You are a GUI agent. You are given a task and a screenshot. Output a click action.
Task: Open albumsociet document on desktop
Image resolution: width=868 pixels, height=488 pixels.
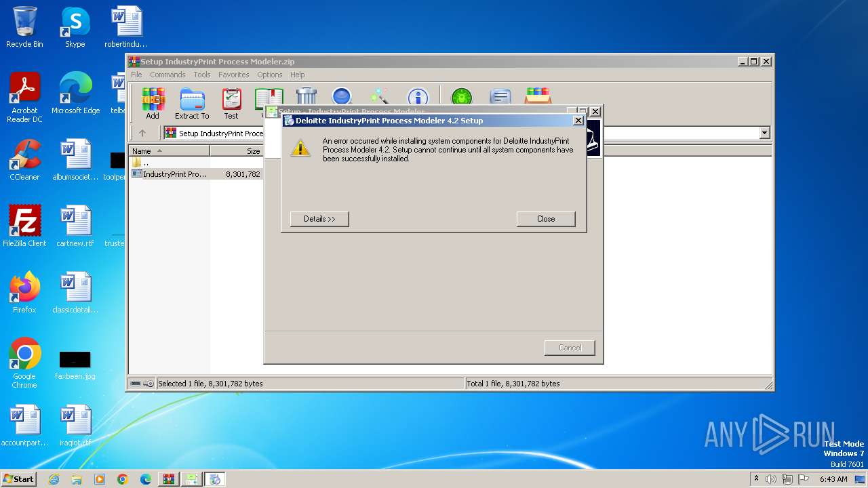point(75,160)
